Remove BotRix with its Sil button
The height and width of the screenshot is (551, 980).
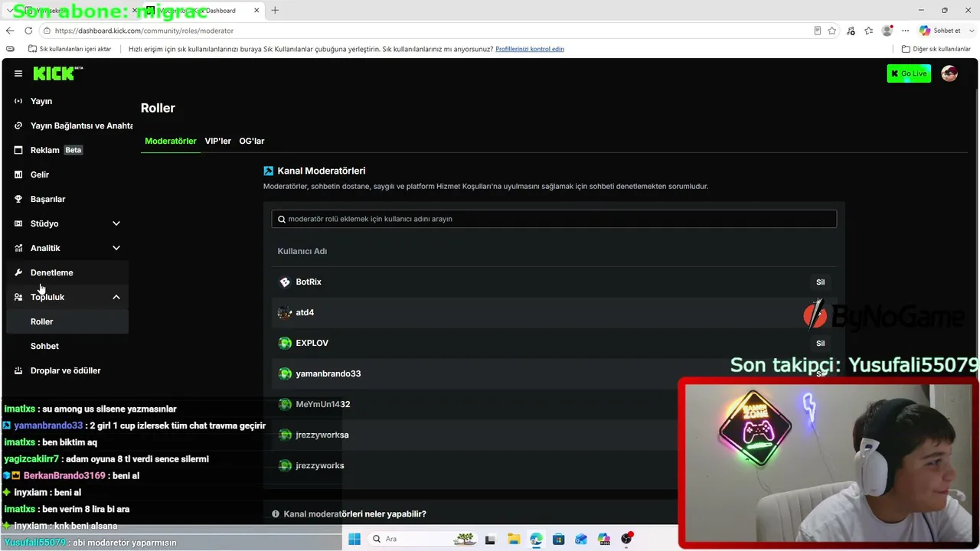click(820, 282)
